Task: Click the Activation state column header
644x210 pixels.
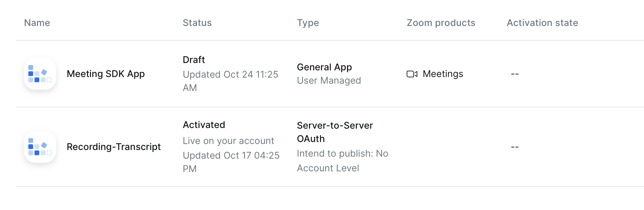Action: [542, 23]
